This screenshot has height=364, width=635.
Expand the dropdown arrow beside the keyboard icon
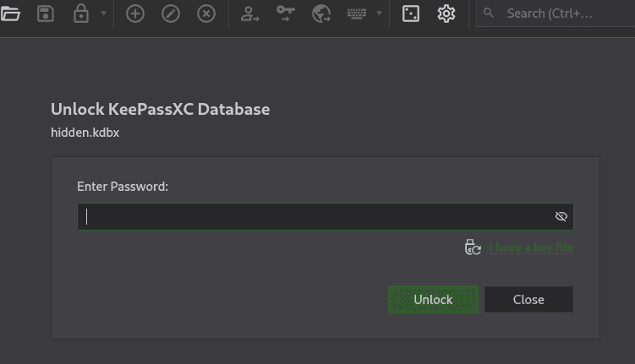(x=379, y=14)
